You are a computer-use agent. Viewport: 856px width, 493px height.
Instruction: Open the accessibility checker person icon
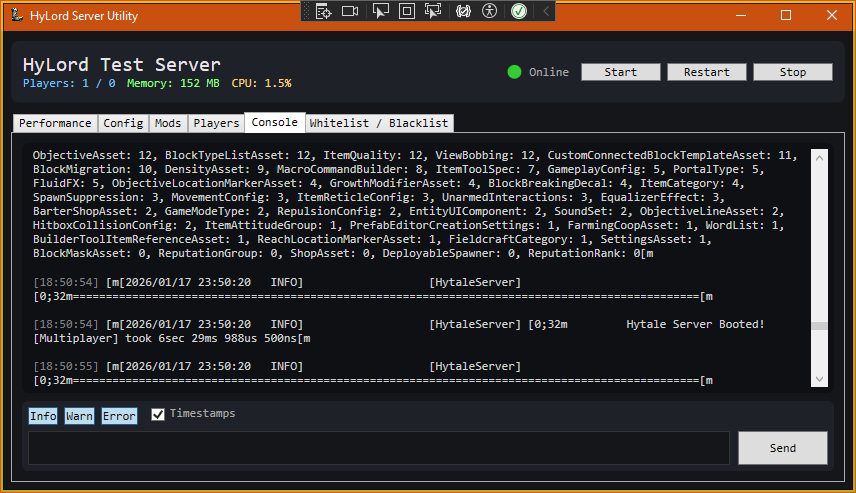click(x=490, y=11)
